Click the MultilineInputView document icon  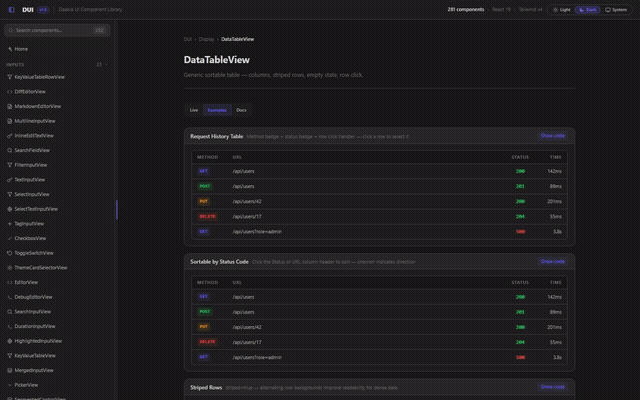(x=9, y=121)
